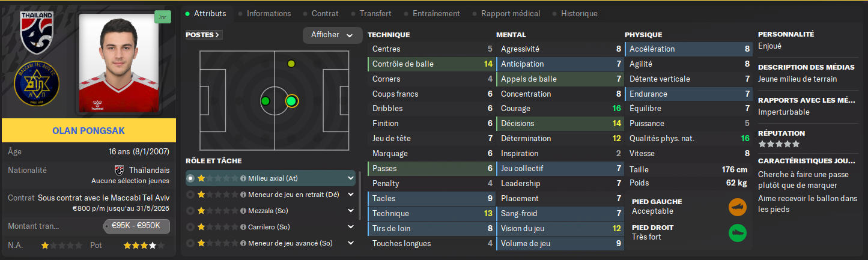Switch to the Contrat tab
The image size is (868, 260).
coord(325,13)
